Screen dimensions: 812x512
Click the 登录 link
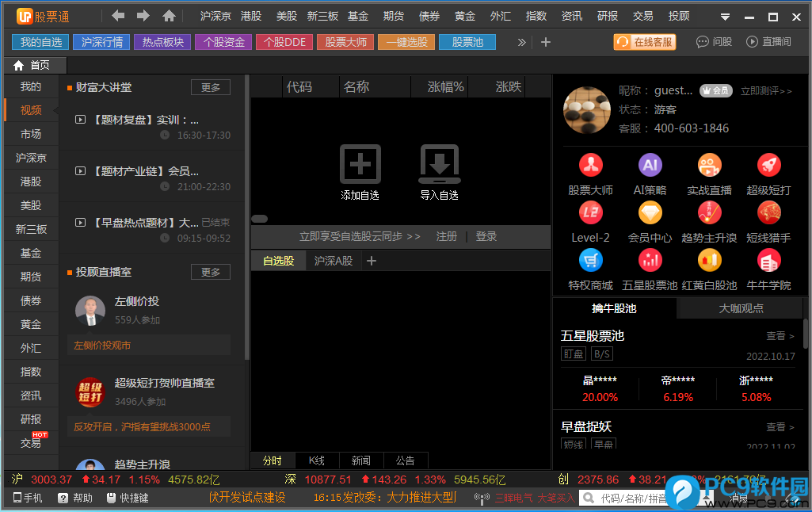[486, 237]
